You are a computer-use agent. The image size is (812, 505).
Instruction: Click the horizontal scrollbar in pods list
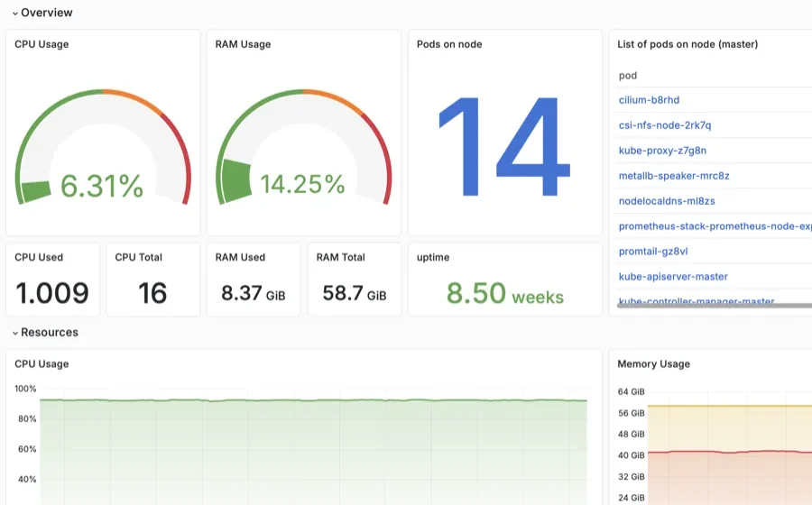point(715,306)
